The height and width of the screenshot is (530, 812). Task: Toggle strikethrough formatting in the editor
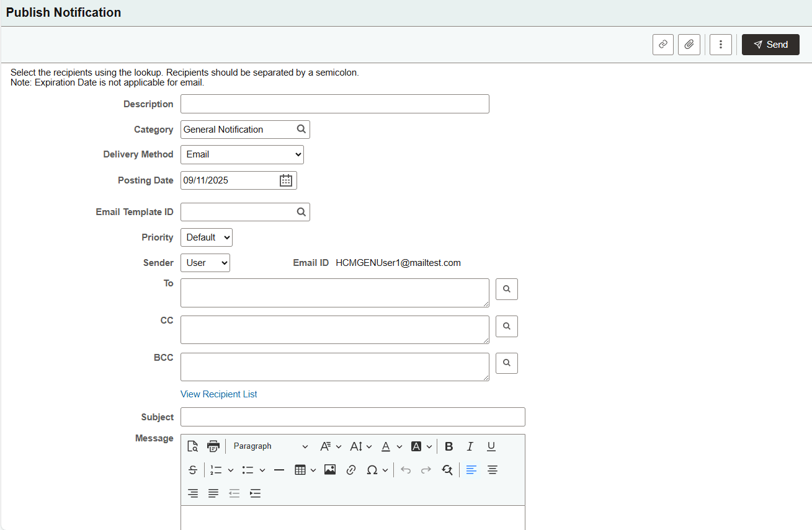(x=193, y=469)
